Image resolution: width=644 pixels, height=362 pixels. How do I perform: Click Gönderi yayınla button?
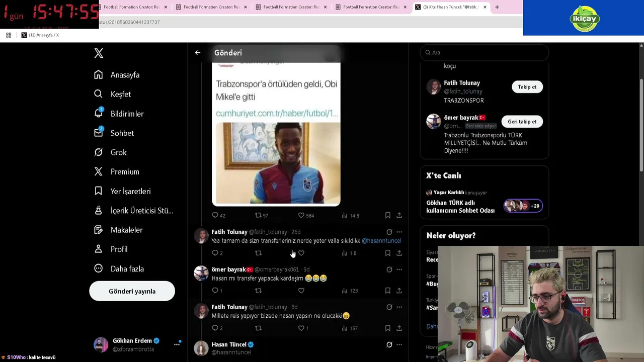pyautogui.click(x=132, y=291)
